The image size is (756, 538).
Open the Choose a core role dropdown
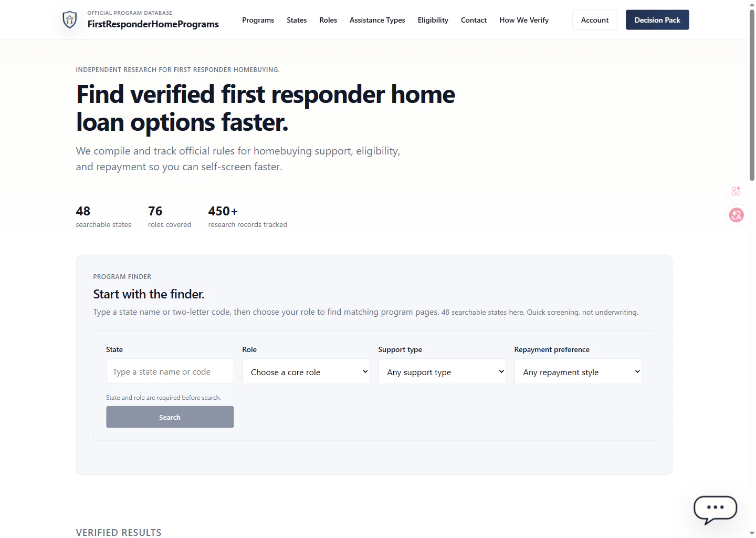(x=306, y=371)
